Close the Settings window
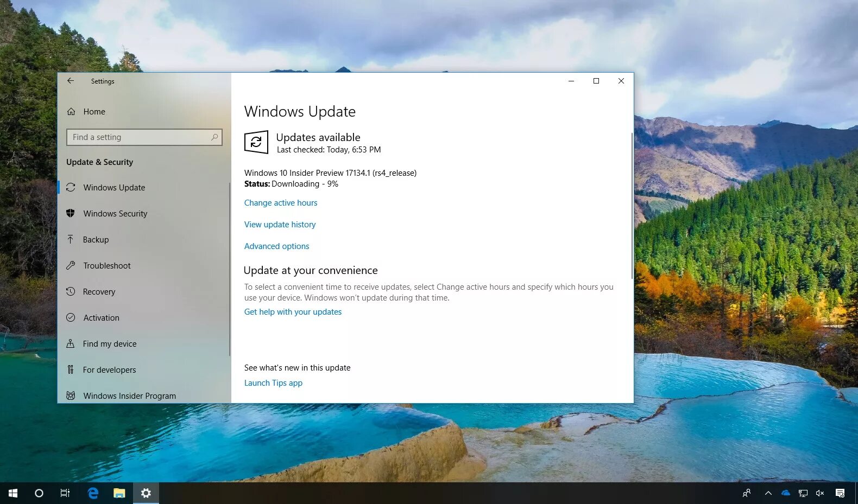858x504 pixels. [x=621, y=81]
